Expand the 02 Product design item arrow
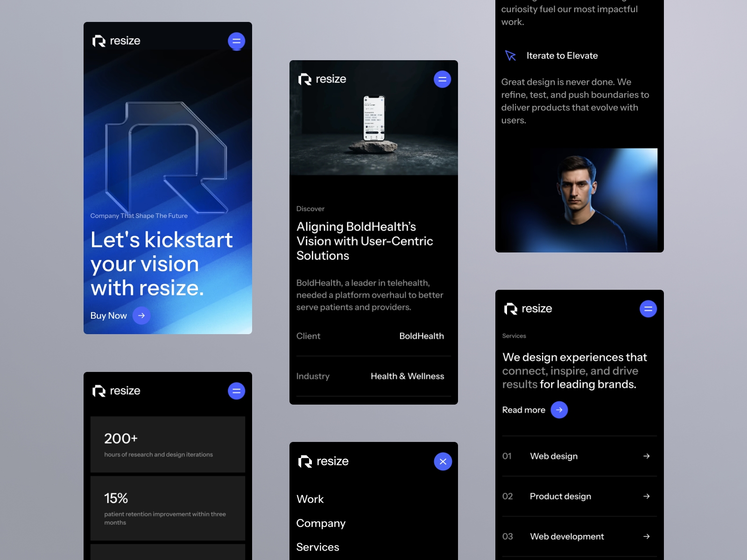The image size is (747, 560). click(x=647, y=497)
